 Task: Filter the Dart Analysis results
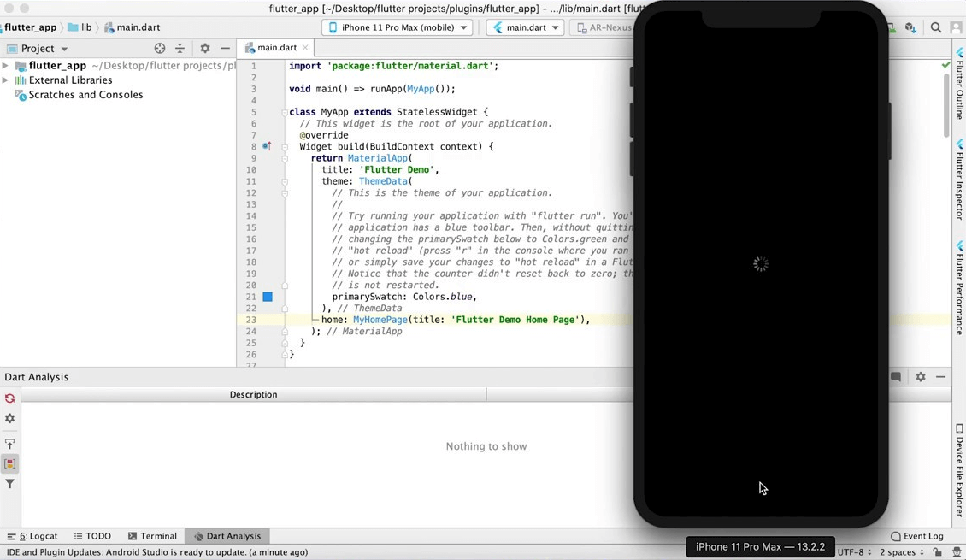tap(9, 484)
